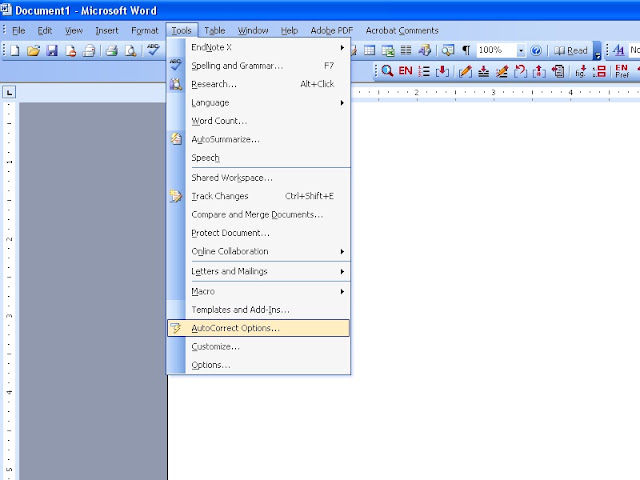
Task: Open the Adobe PDF menu
Action: 331,31
